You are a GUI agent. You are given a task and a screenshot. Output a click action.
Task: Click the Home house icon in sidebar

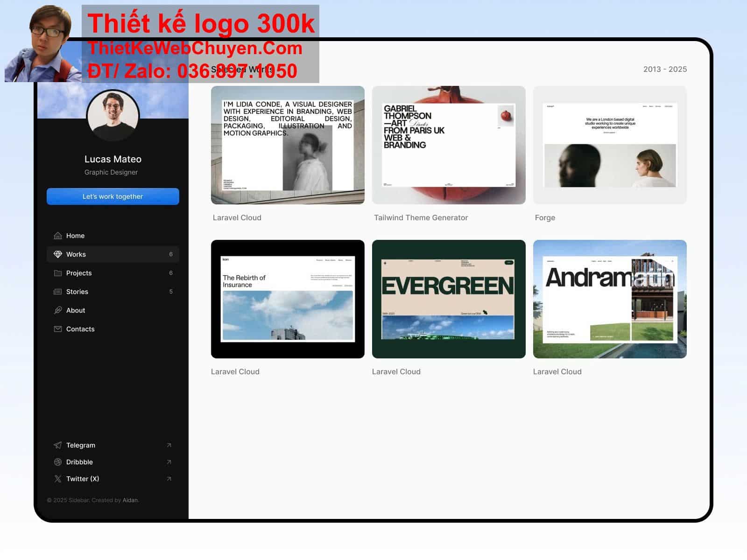(x=58, y=236)
